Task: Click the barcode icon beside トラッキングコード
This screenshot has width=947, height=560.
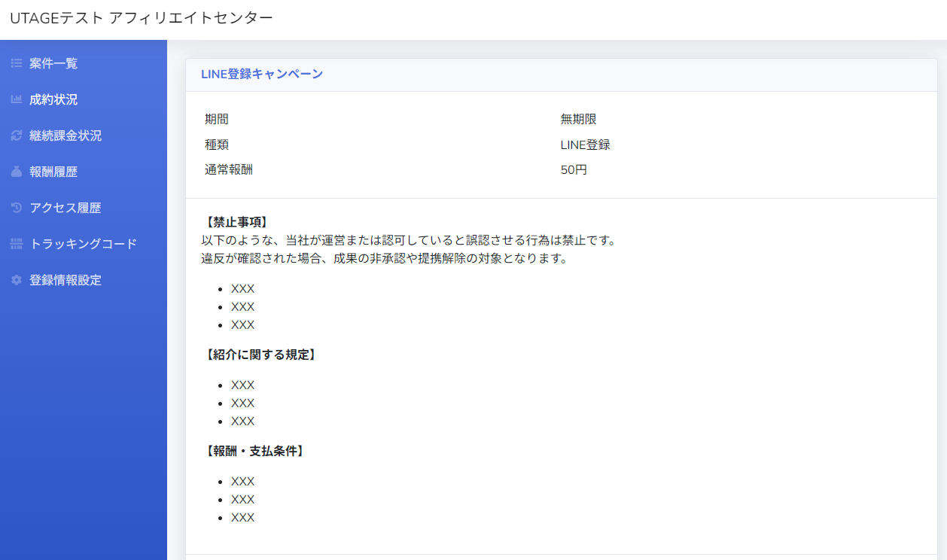Action: [x=16, y=244]
